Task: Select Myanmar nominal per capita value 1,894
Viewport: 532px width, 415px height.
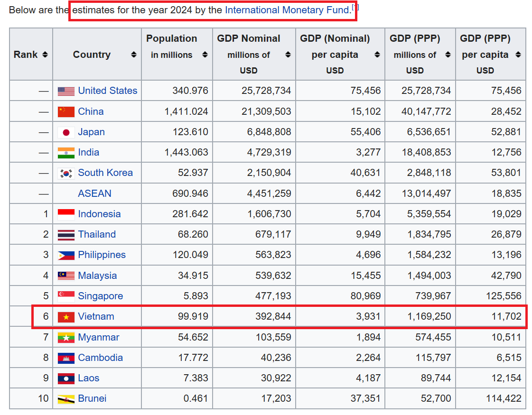Action: [x=368, y=337]
